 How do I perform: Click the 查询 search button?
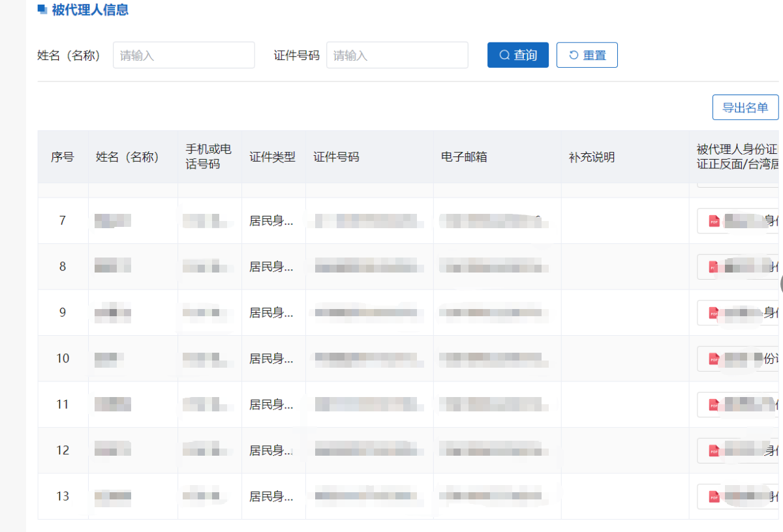click(517, 55)
